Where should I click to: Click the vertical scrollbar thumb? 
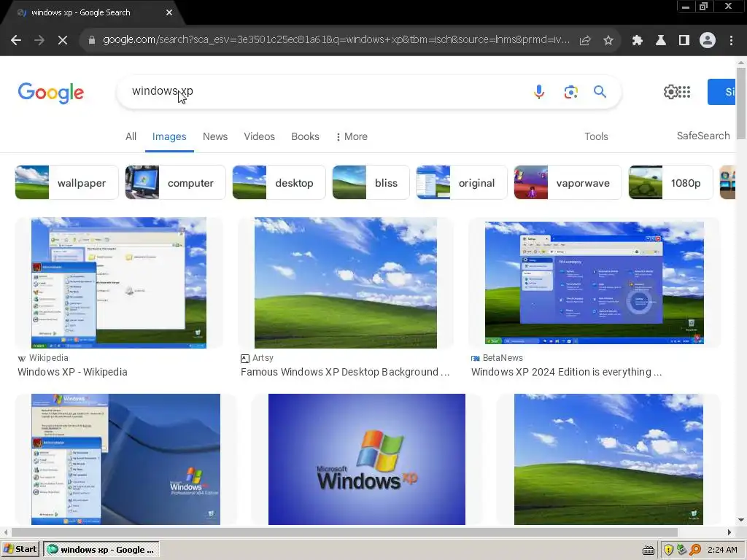click(741, 103)
